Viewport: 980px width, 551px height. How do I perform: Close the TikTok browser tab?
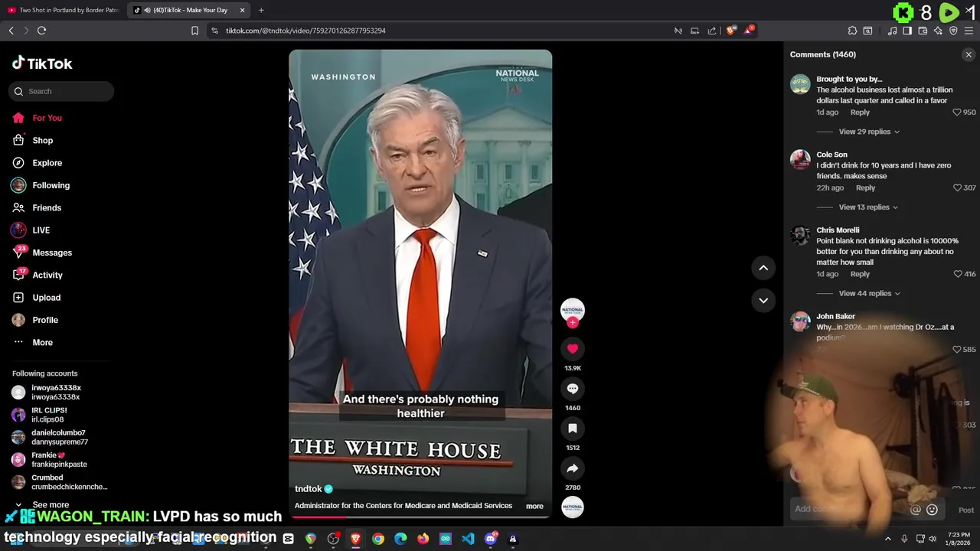(243, 10)
